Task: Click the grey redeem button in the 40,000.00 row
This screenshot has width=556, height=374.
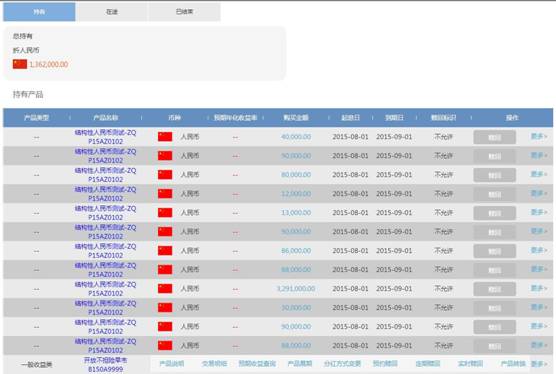Action: (495, 137)
